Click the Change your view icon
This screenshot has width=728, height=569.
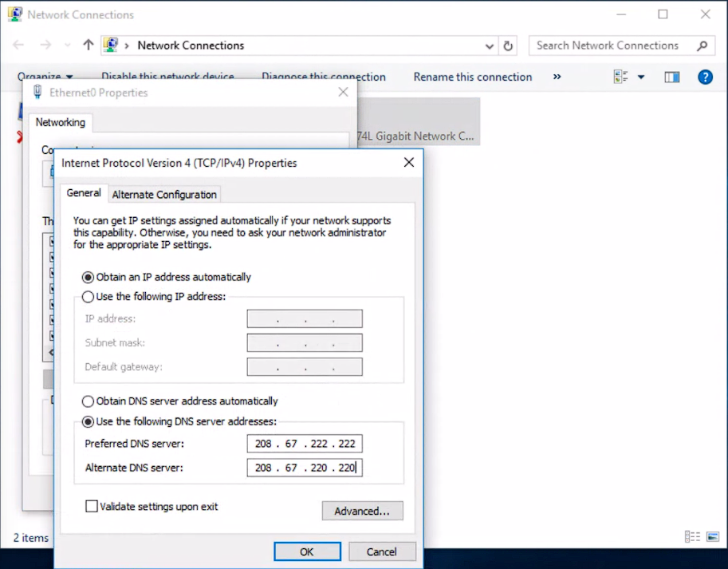tap(621, 77)
